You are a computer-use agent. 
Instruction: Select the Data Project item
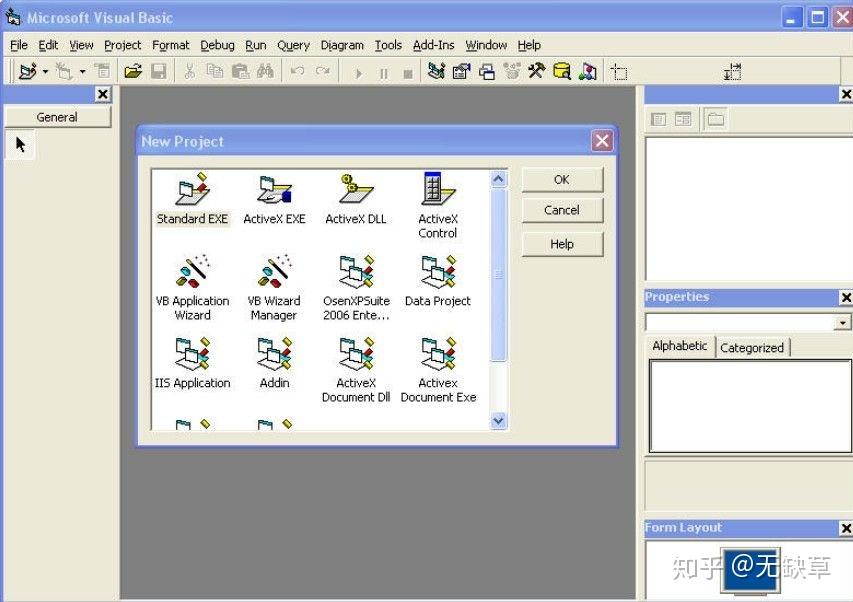438,281
